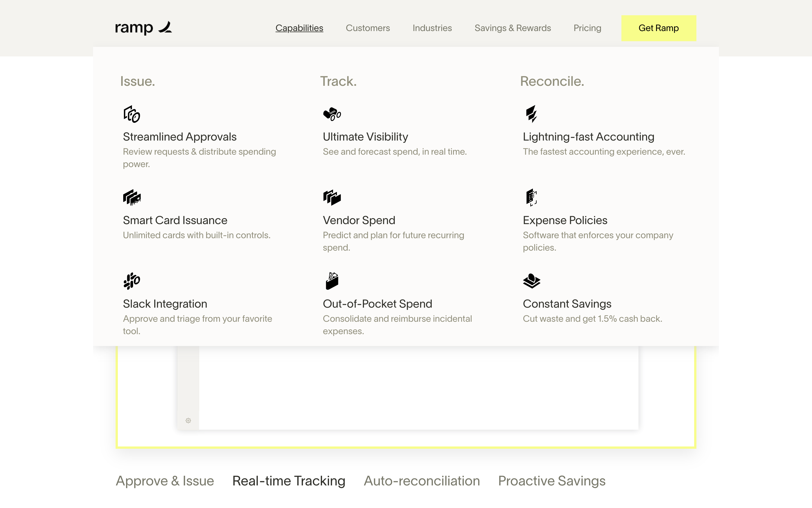
Task: Click the Slack Integration icon
Action: [132, 281]
